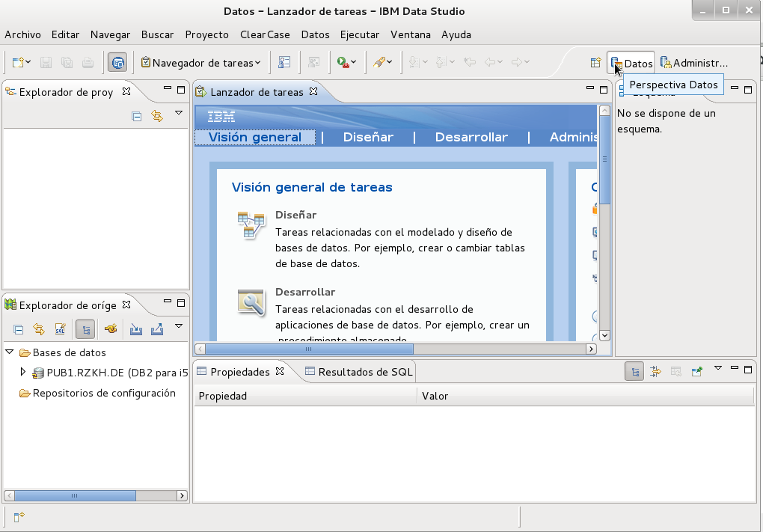Click the new connection chain-link icon

pos(111,329)
